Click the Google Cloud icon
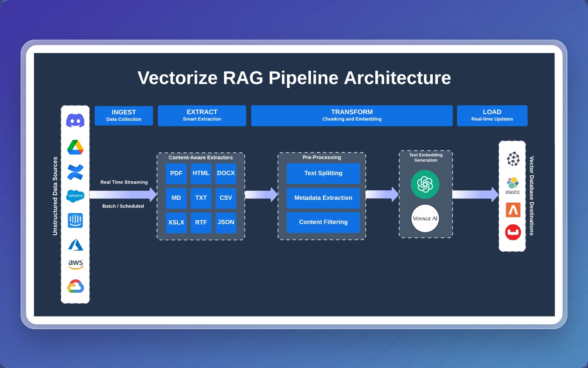 point(75,286)
